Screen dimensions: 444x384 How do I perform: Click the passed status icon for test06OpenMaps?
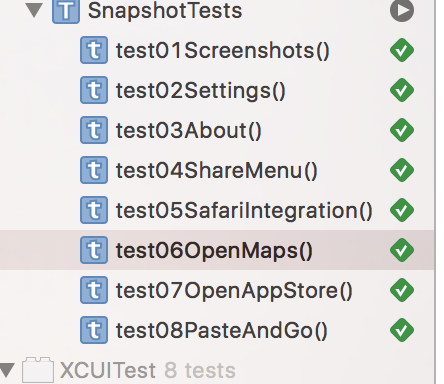(402, 250)
